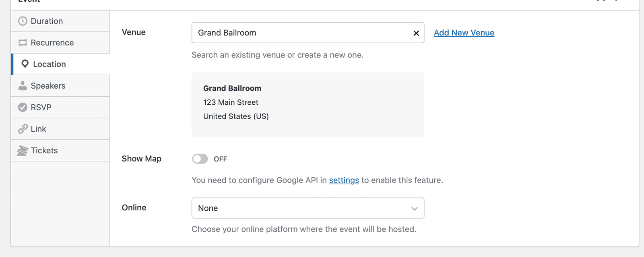This screenshot has height=257, width=644.
Task: Select the Location tab
Action: pos(60,64)
